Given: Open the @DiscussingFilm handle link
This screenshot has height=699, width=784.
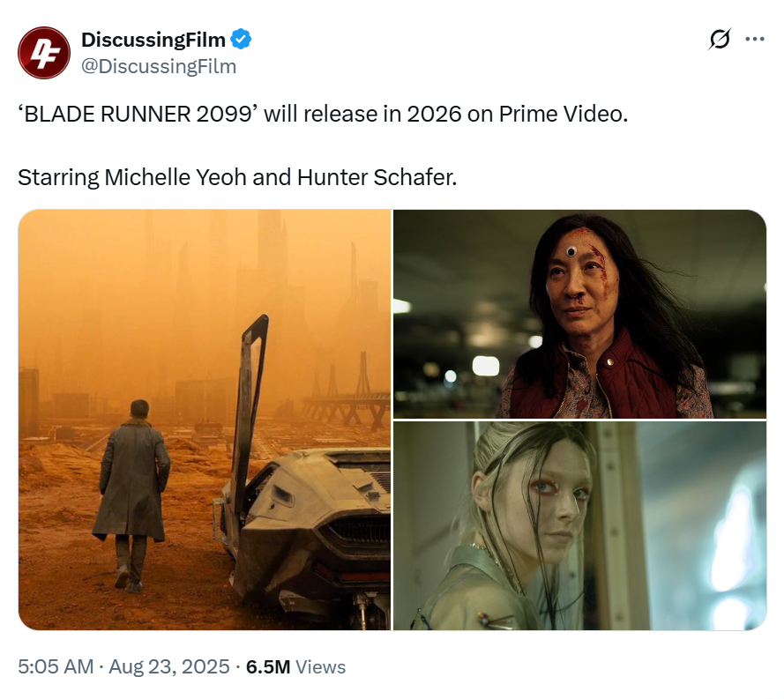Looking at the screenshot, I should [159, 66].
